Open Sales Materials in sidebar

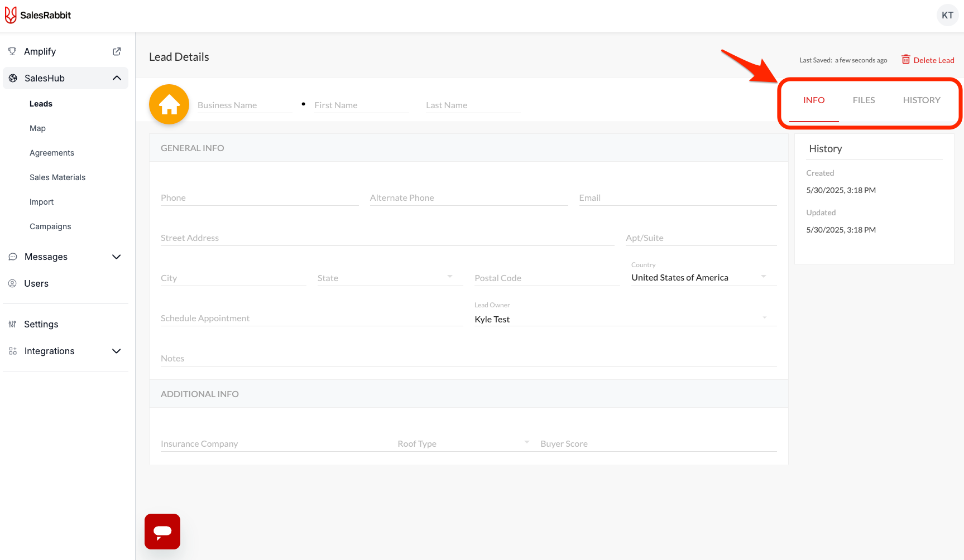tap(57, 177)
